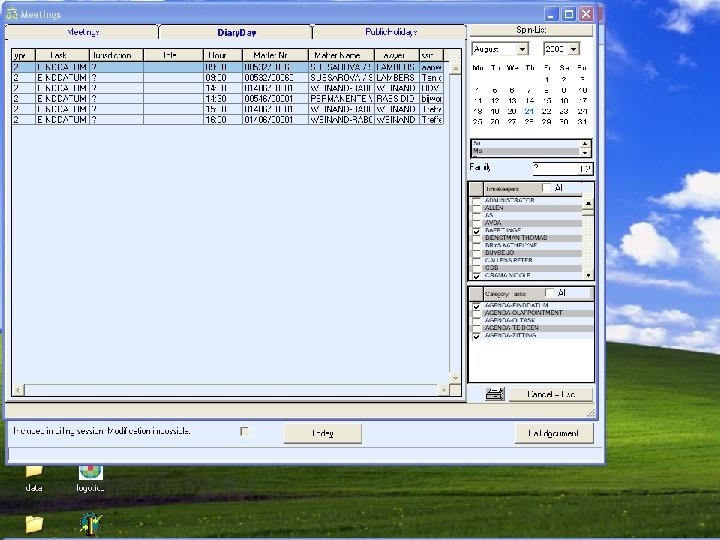Image resolution: width=720 pixels, height=540 pixels.
Task: Check the All box in Category header
Action: [x=550, y=293]
